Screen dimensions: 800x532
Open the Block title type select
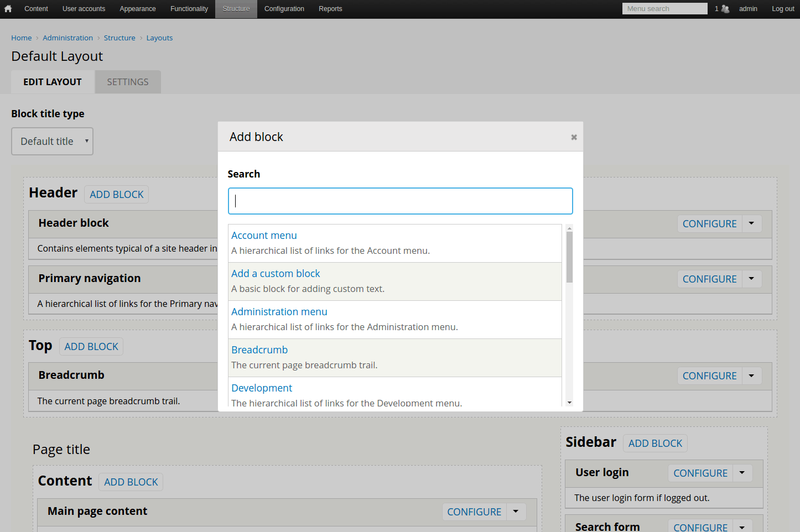tap(52, 142)
